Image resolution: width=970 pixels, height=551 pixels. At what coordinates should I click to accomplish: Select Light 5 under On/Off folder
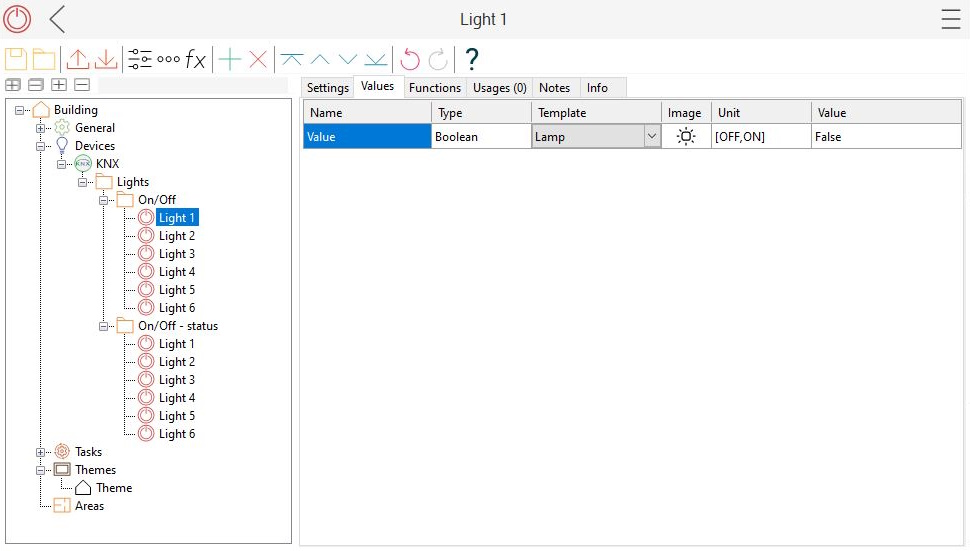click(177, 289)
